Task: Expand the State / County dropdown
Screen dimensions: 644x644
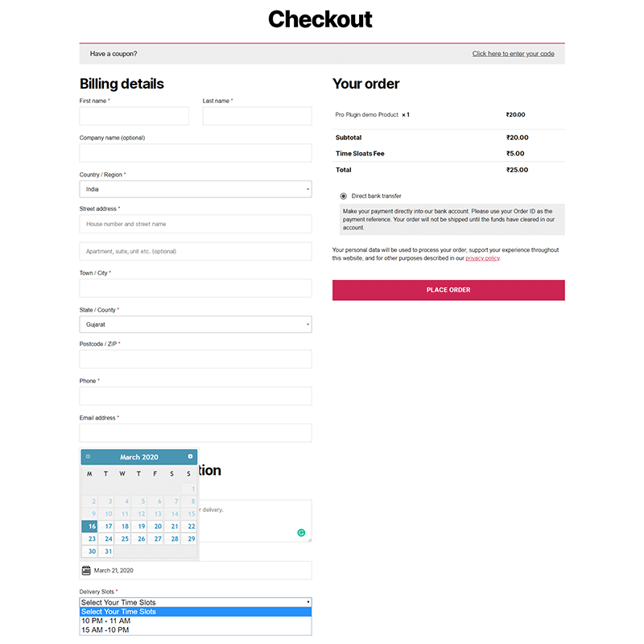Action: (196, 324)
